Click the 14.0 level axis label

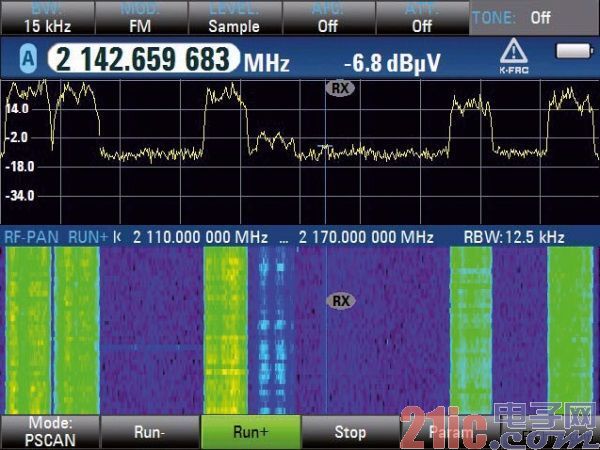tap(17, 109)
